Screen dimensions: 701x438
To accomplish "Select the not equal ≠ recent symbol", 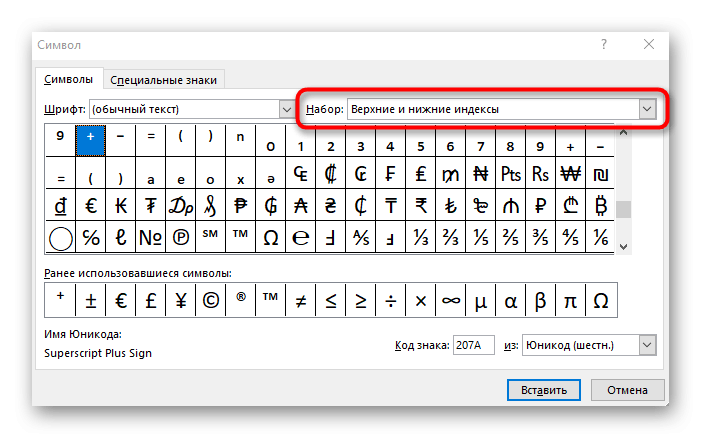I will point(300,300).
